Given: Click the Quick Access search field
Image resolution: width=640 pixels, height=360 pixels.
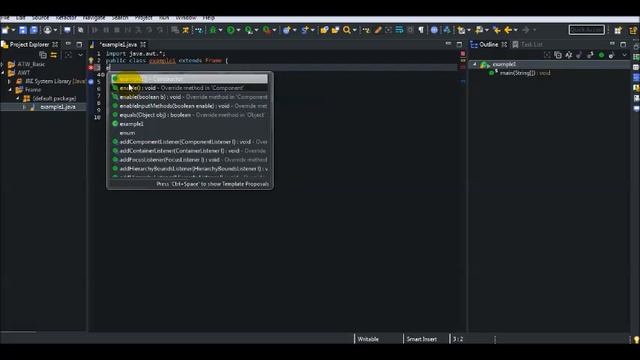Looking at the screenshot, I should pyautogui.click(x=587, y=30).
